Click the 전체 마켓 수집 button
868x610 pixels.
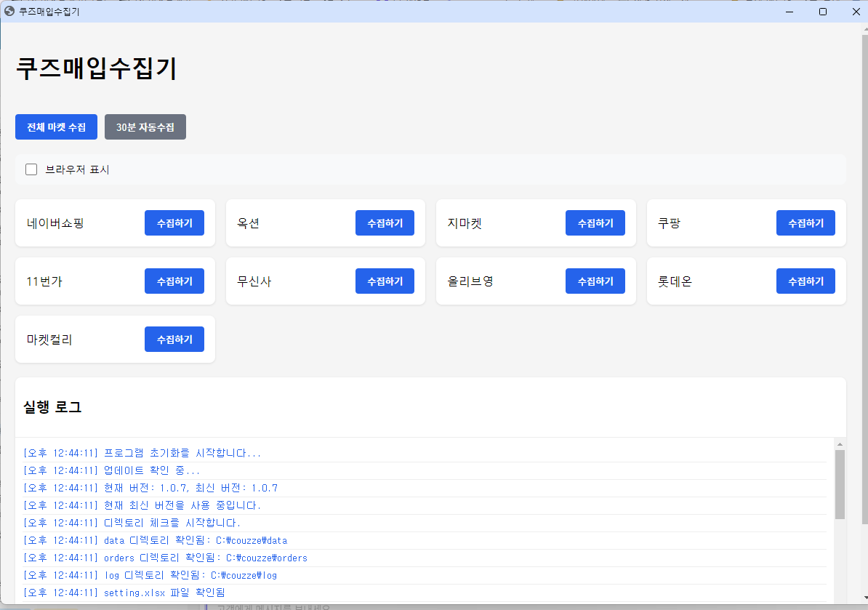click(x=57, y=127)
